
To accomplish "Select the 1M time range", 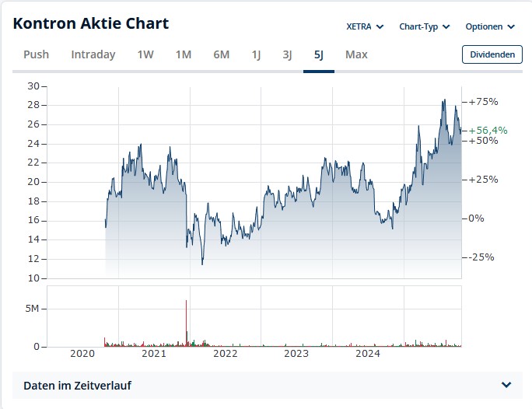I will pos(183,54).
